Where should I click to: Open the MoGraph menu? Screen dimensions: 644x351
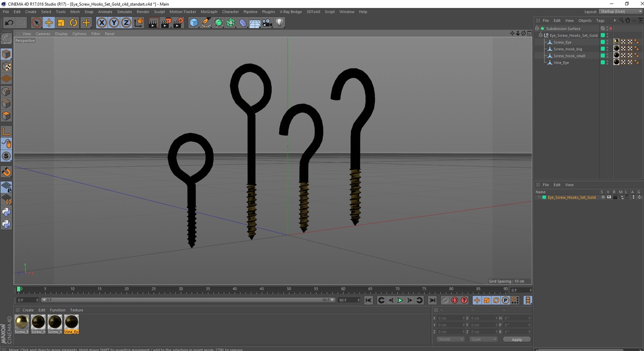[209, 12]
